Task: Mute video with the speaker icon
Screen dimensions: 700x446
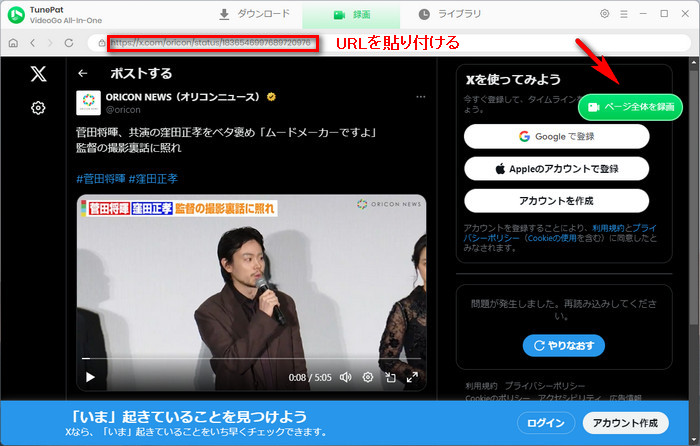Action: (x=346, y=377)
